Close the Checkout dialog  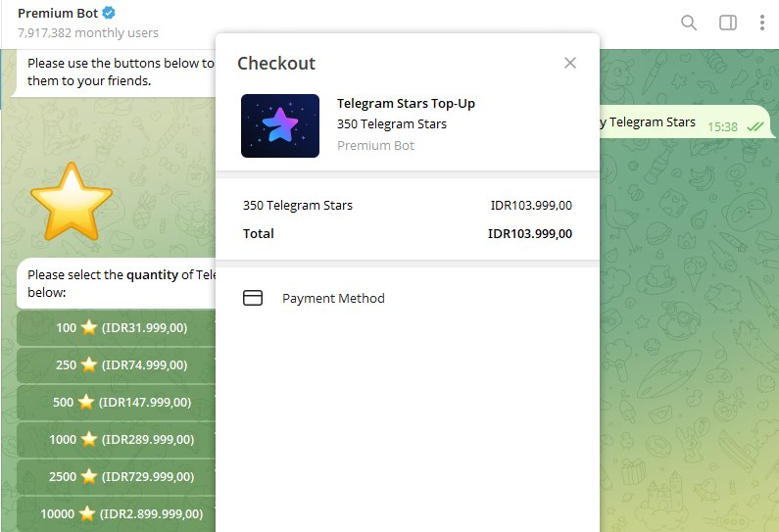pos(570,63)
